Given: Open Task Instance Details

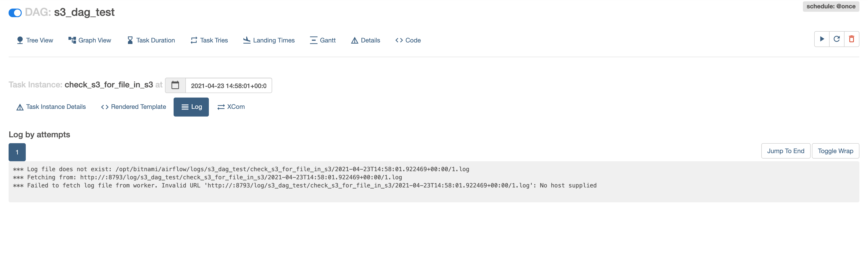Looking at the screenshot, I should [51, 107].
